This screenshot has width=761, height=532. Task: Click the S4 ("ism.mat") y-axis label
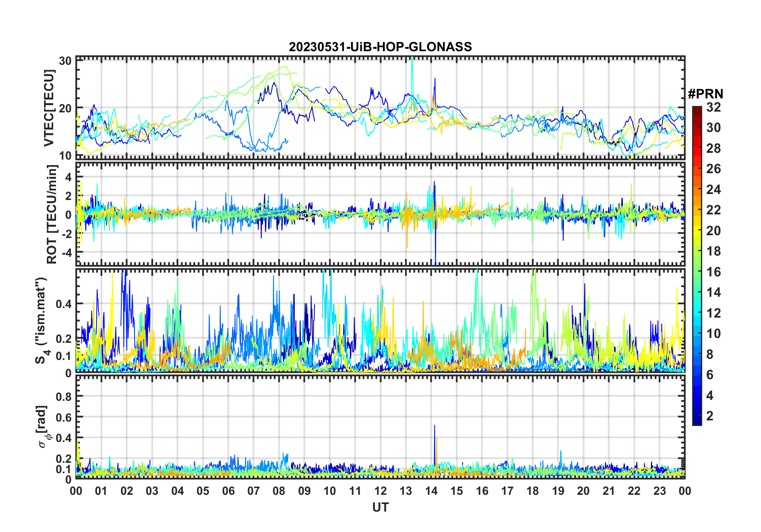(42, 321)
